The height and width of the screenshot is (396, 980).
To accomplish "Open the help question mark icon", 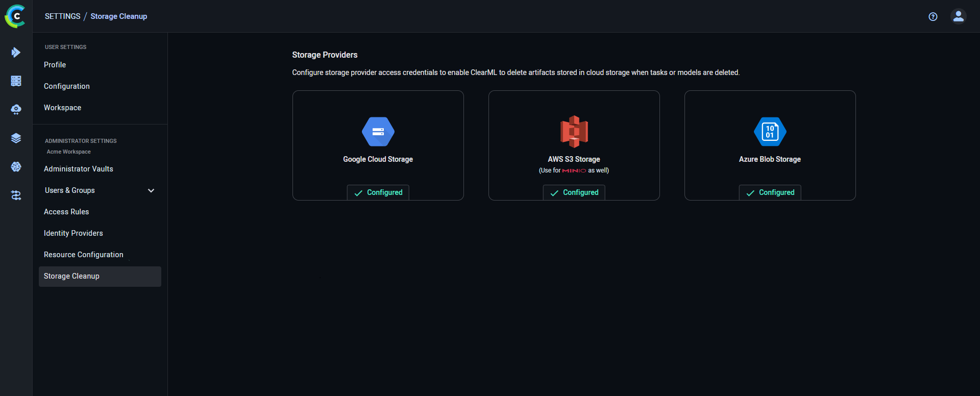I will [x=933, y=17].
